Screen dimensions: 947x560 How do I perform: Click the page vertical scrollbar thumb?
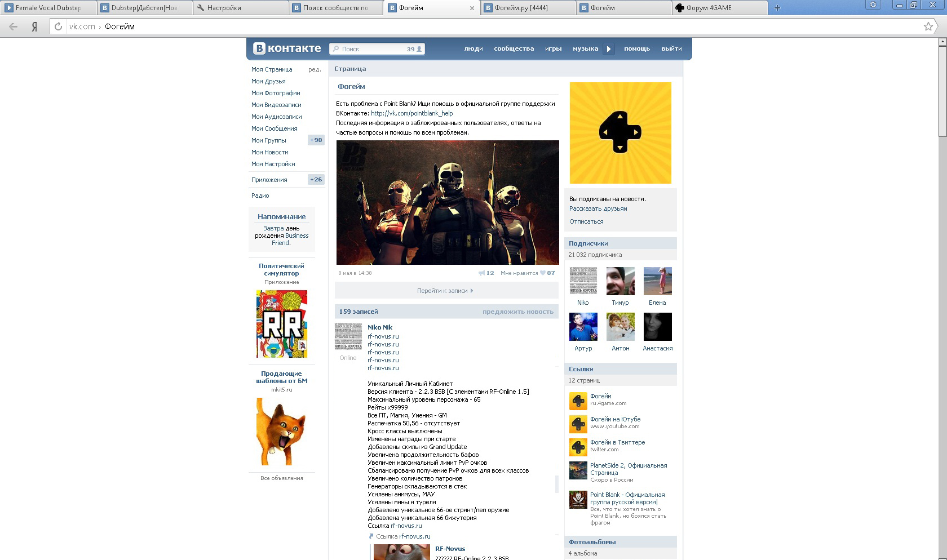pos(942,90)
